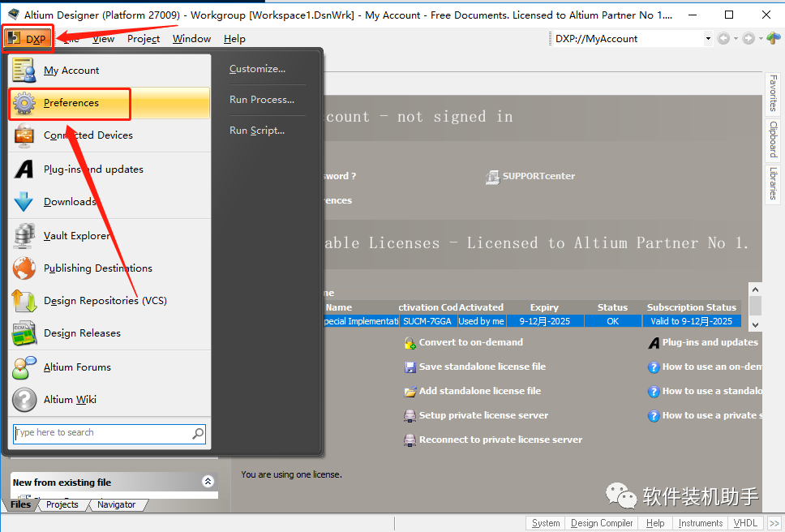Screen dimensions: 785x532
Task: Click the Reconnect to private license server icon
Action: [410, 440]
